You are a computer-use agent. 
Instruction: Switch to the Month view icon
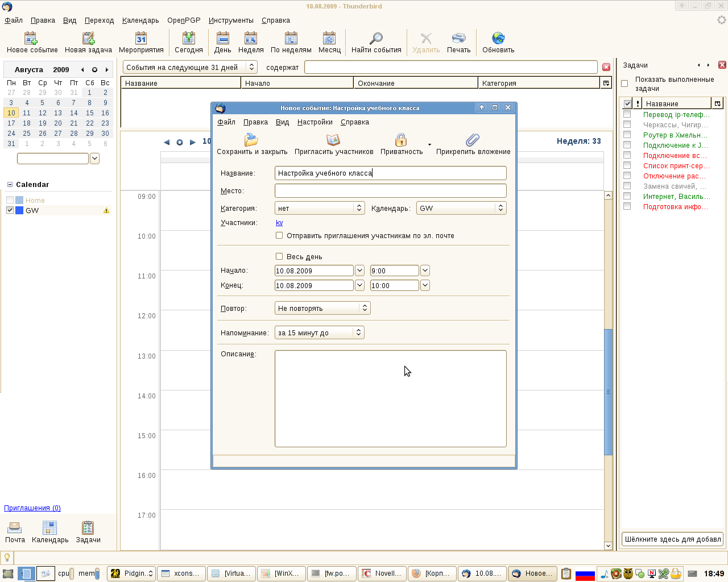(x=329, y=38)
